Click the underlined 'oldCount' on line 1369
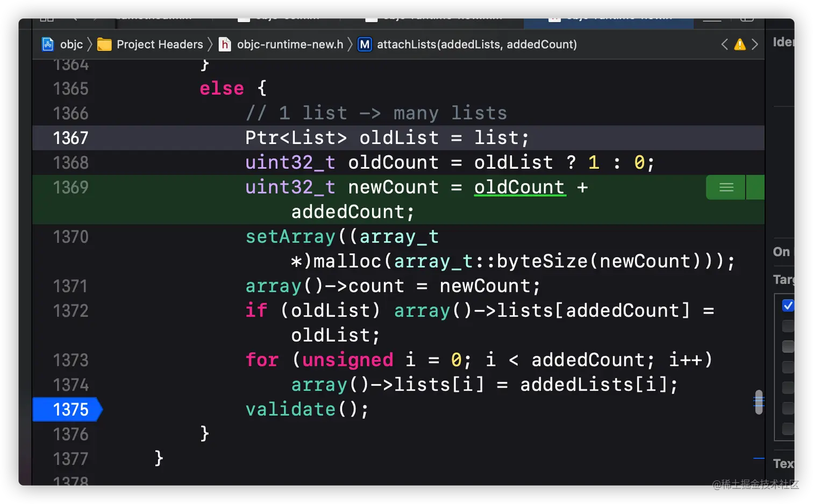 tap(519, 188)
